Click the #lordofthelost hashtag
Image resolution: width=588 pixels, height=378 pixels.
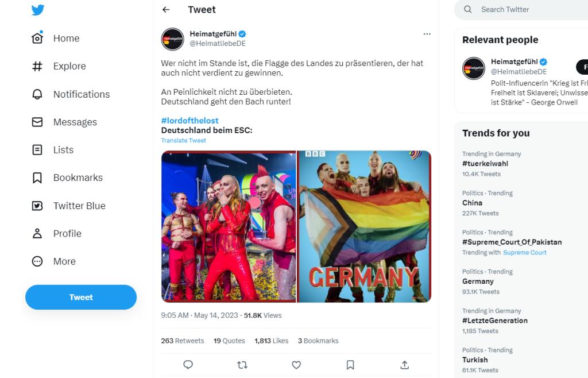click(189, 121)
